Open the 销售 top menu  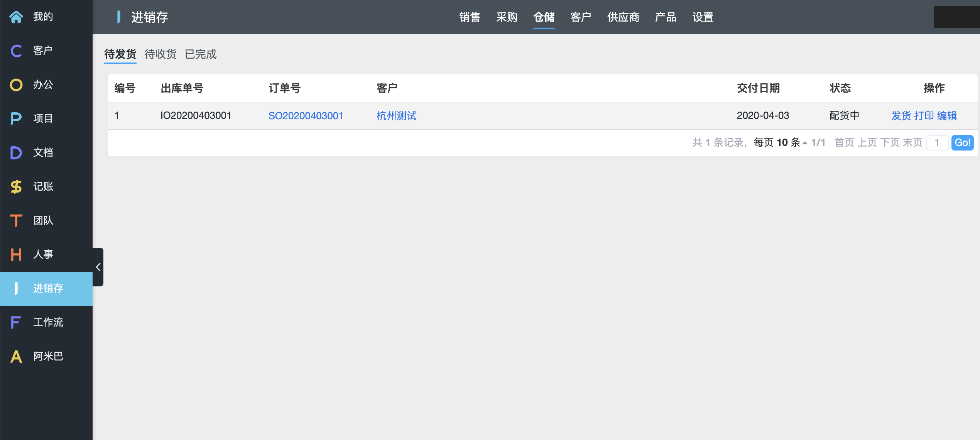point(470,17)
